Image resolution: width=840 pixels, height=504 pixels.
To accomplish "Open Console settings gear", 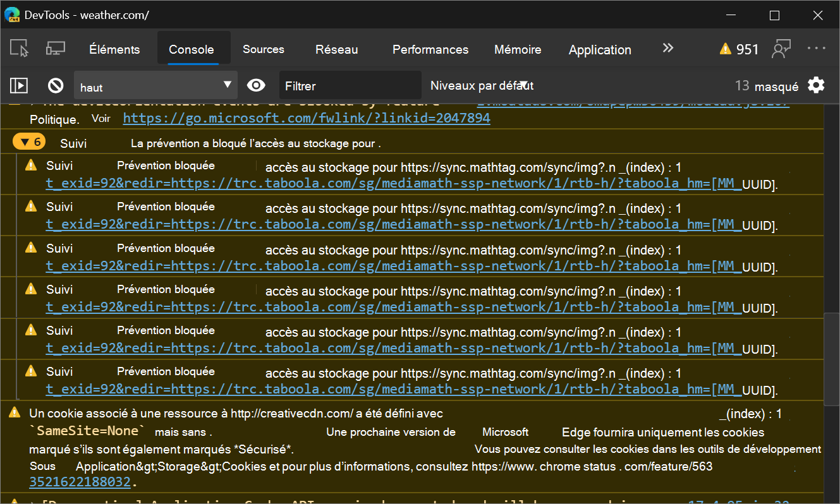I will 817,85.
